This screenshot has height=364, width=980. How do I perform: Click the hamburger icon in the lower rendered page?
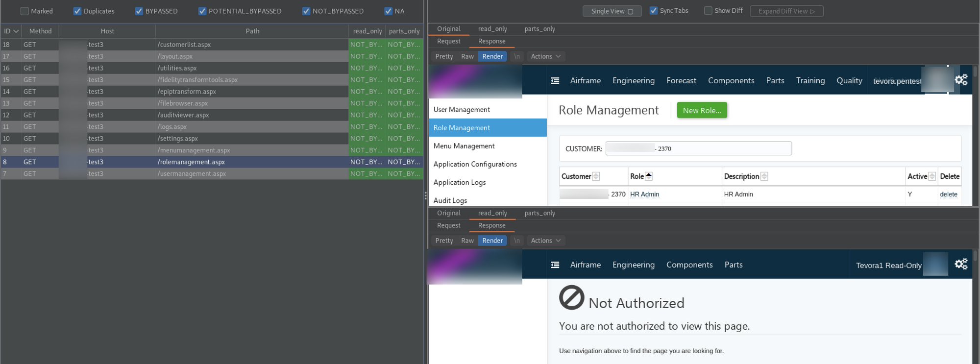click(x=555, y=265)
